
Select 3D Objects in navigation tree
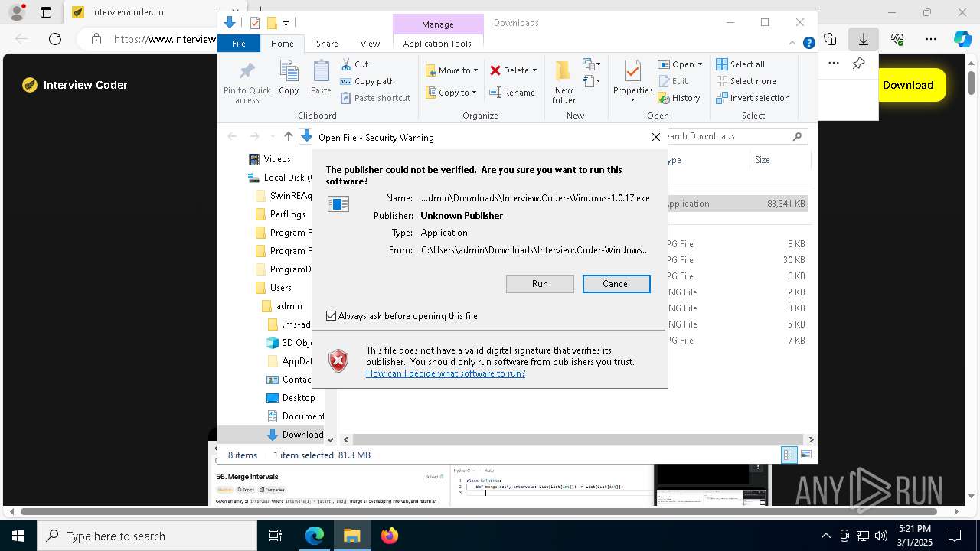pyautogui.click(x=289, y=343)
